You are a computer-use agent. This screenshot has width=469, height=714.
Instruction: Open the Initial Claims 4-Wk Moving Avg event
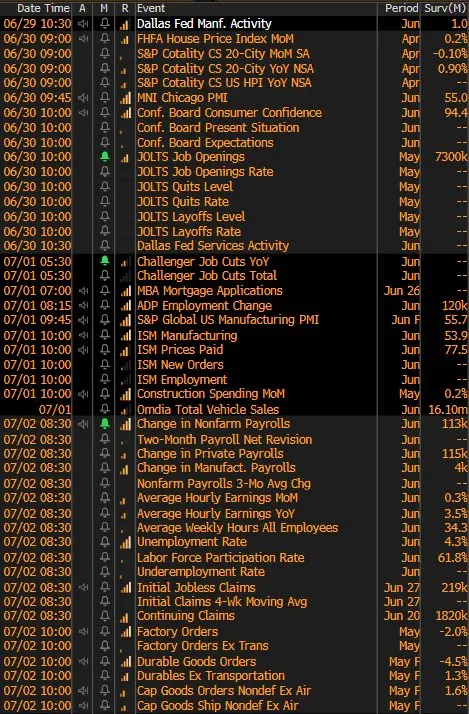pyautogui.click(x=222, y=602)
